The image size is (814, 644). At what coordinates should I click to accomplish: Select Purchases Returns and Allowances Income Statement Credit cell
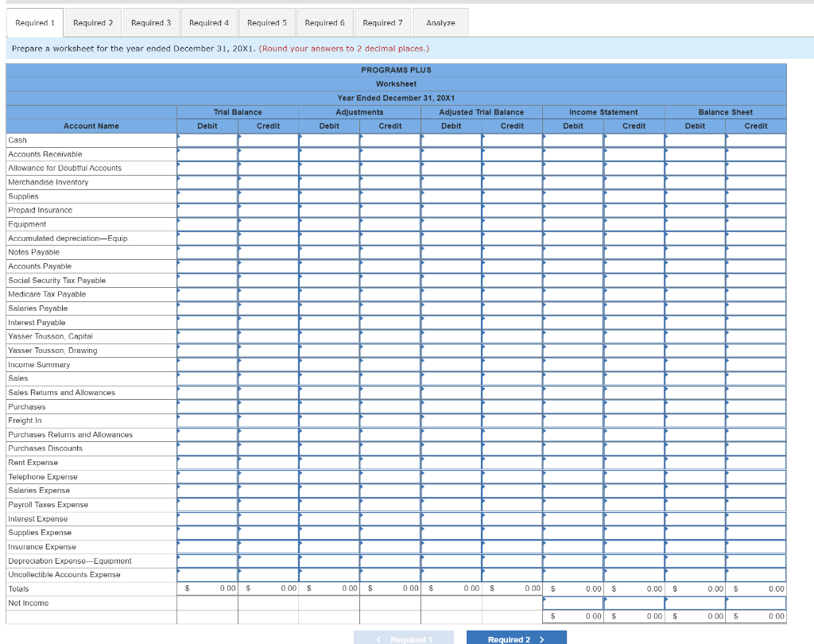pos(634,435)
